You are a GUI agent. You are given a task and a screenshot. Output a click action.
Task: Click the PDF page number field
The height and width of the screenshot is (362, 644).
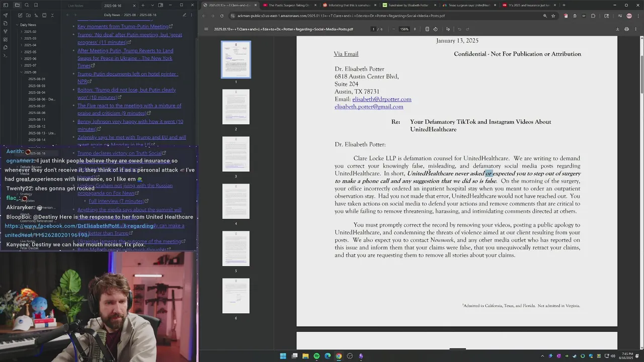(x=373, y=29)
